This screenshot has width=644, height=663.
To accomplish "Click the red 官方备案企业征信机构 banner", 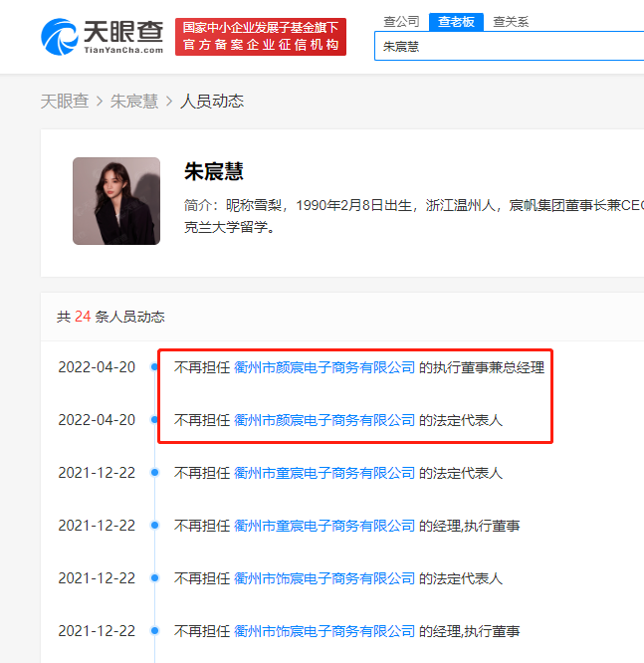I will 261,37.
